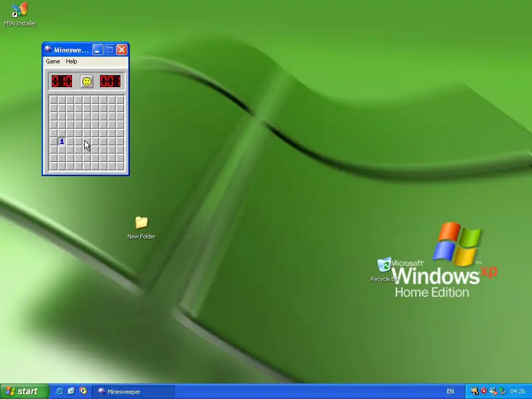Click the smiley face reset button
The image size is (532, 399).
pos(87,82)
